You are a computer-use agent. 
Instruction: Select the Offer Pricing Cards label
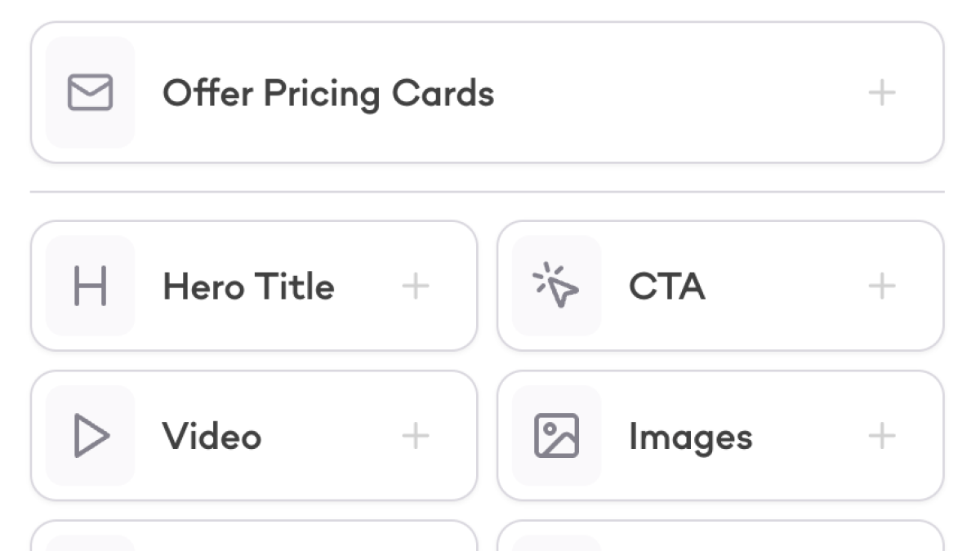[x=328, y=93]
